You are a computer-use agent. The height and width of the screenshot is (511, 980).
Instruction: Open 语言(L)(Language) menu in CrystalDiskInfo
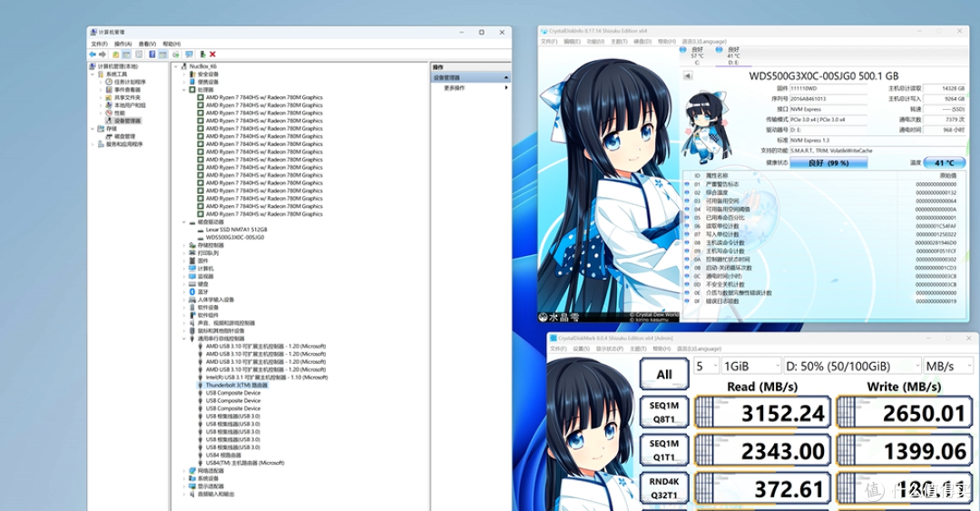coord(704,41)
